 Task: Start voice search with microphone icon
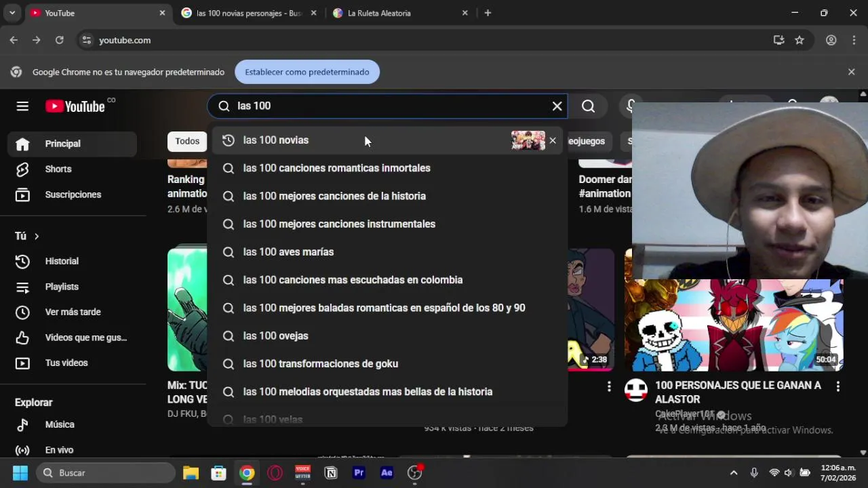tap(631, 106)
